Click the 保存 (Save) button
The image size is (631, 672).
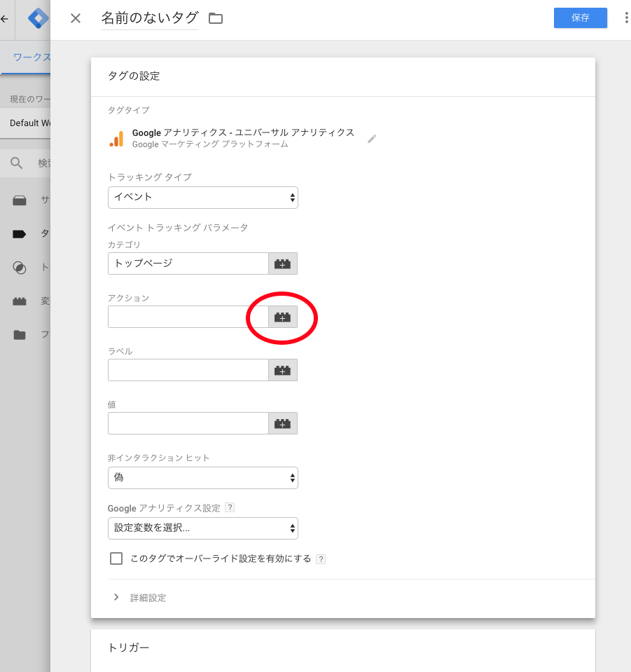(x=580, y=18)
